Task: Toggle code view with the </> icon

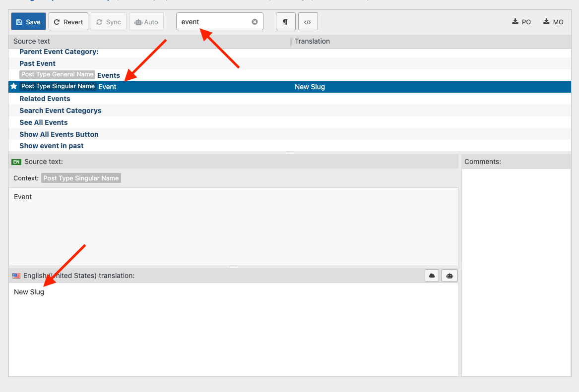Action: (x=308, y=22)
